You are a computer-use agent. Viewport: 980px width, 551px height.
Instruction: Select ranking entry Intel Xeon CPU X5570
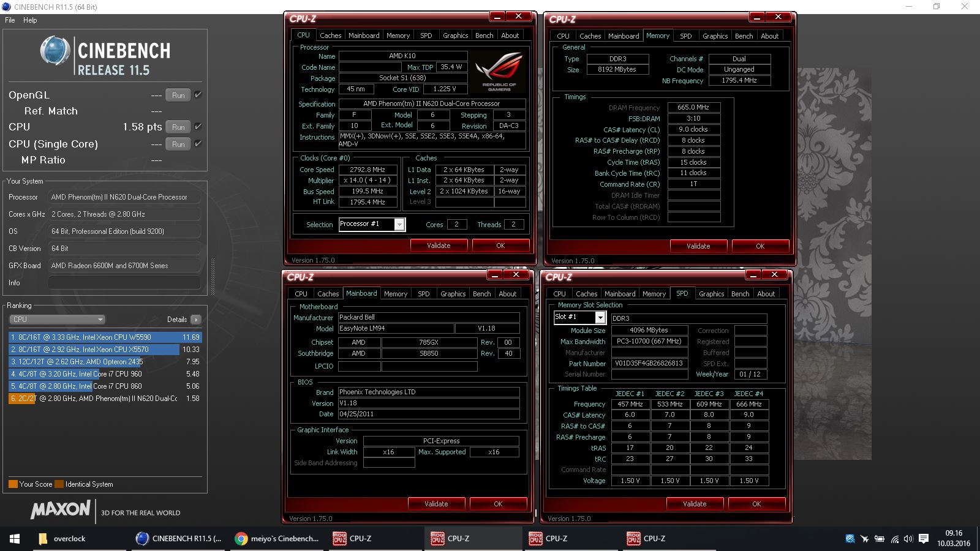(104, 350)
